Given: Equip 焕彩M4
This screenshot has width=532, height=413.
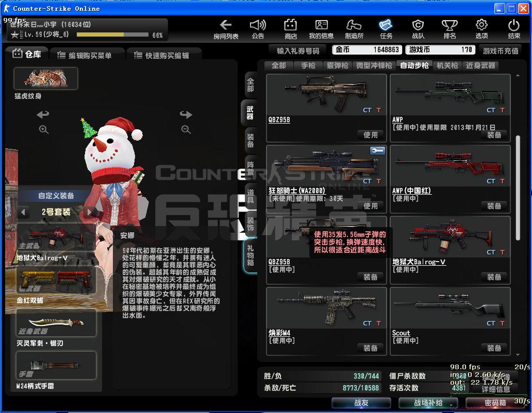Looking at the screenshot, I should pyautogui.click(x=371, y=348).
